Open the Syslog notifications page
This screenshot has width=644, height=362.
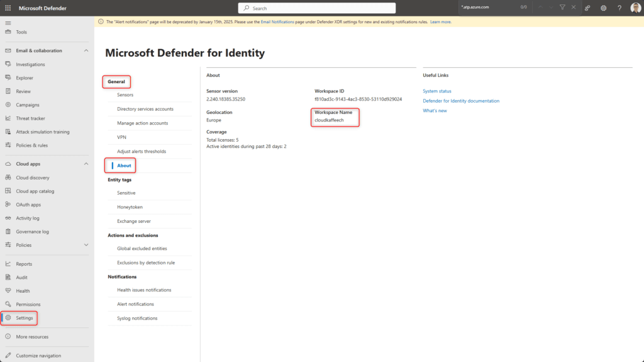[x=136, y=319]
